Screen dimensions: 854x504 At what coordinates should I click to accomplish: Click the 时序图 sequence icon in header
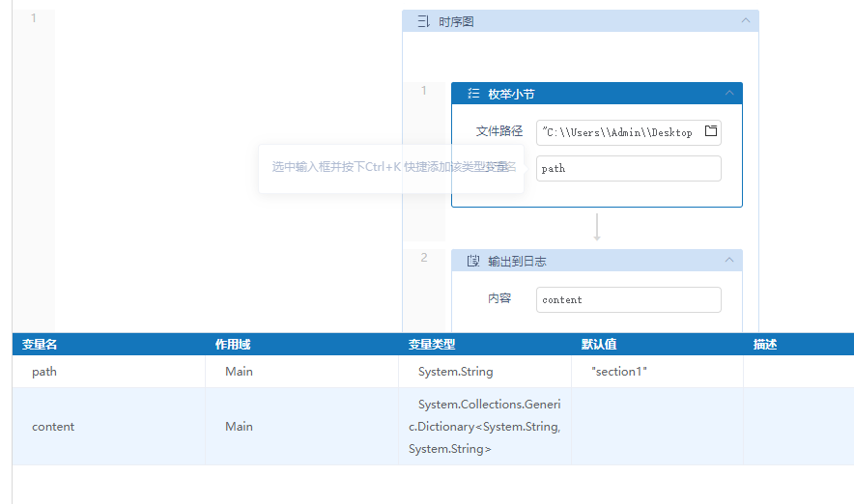(x=423, y=21)
